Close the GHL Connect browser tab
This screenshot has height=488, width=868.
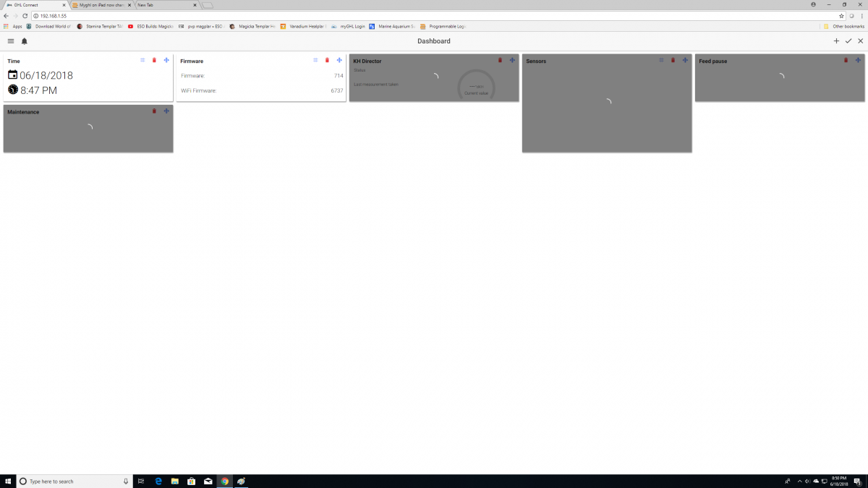point(64,5)
